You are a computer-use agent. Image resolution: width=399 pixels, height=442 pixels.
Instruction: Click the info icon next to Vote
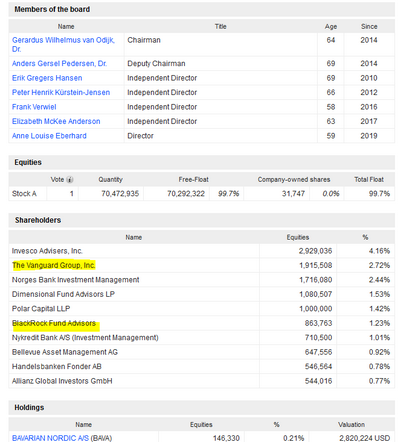70,180
